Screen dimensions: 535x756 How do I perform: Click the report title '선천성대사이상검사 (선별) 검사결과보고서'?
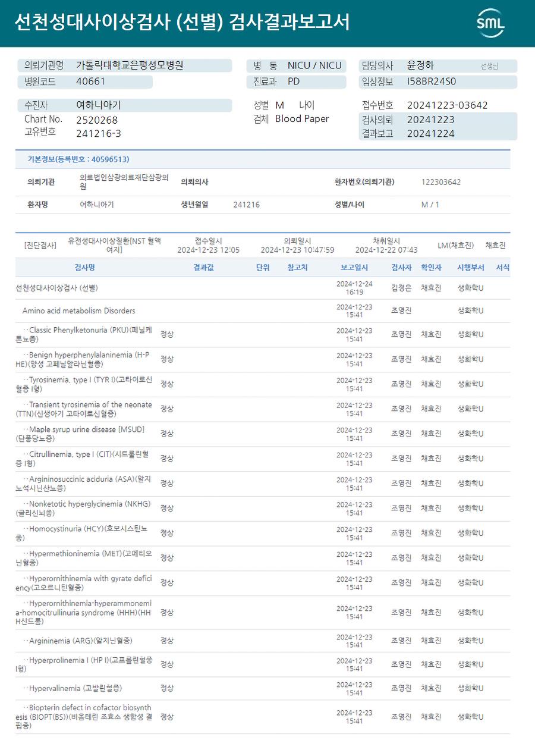click(182, 23)
